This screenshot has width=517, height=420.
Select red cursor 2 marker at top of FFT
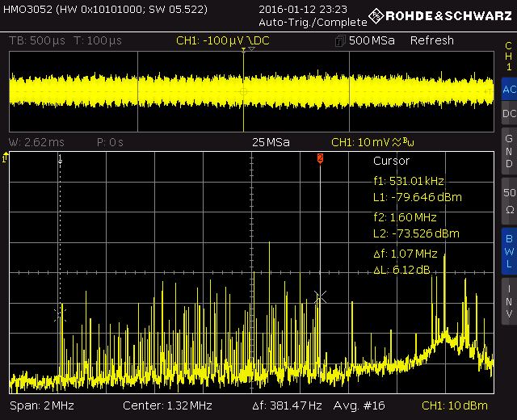[x=321, y=157]
